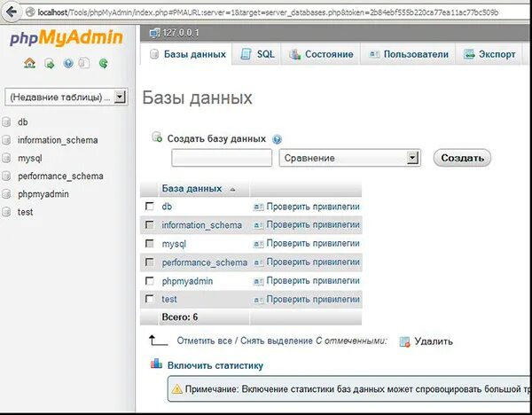Open Проверить привилегии for mysql
This screenshot has width=532, height=415.
click(313, 244)
